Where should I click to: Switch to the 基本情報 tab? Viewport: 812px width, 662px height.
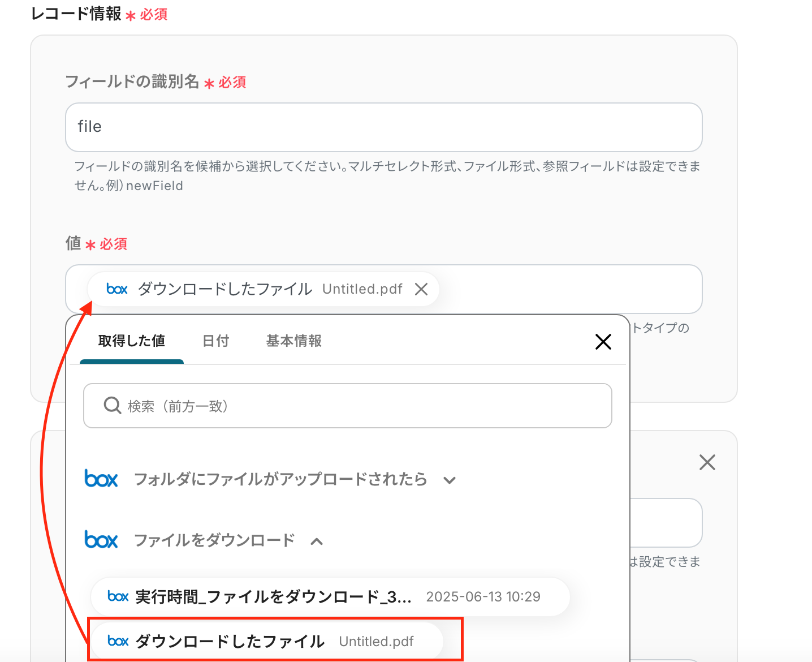pyautogui.click(x=293, y=341)
